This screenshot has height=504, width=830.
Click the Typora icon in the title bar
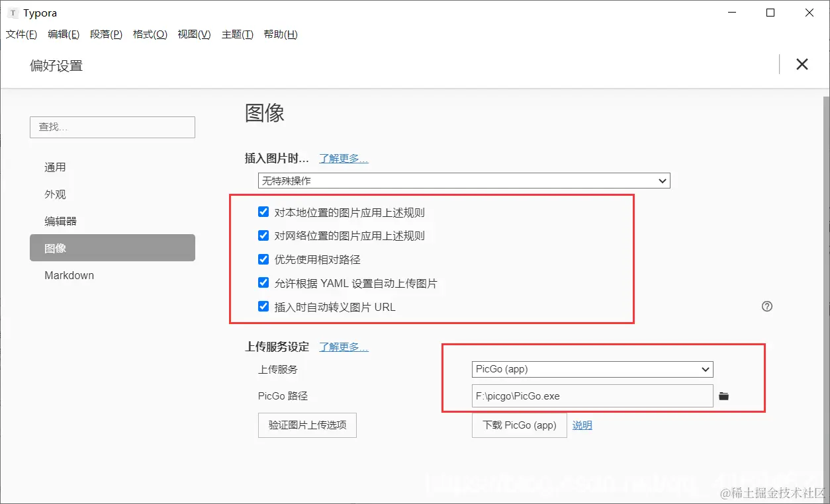[11, 12]
